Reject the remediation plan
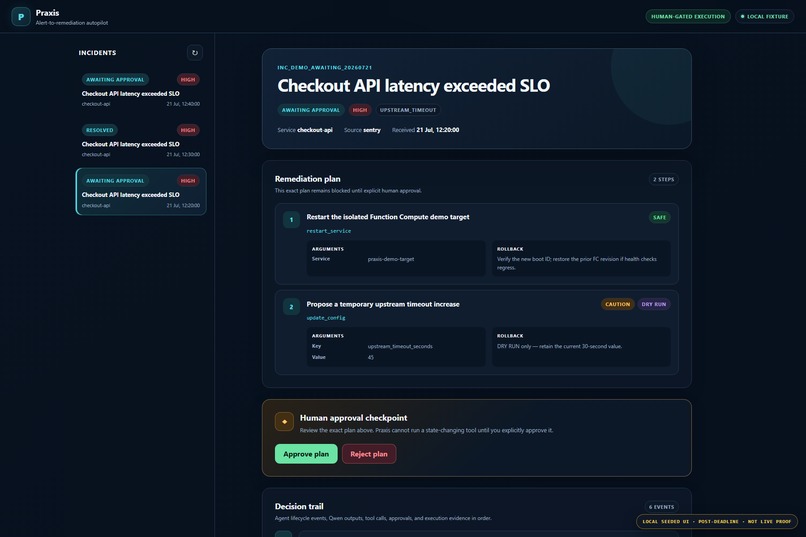 [369, 454]
